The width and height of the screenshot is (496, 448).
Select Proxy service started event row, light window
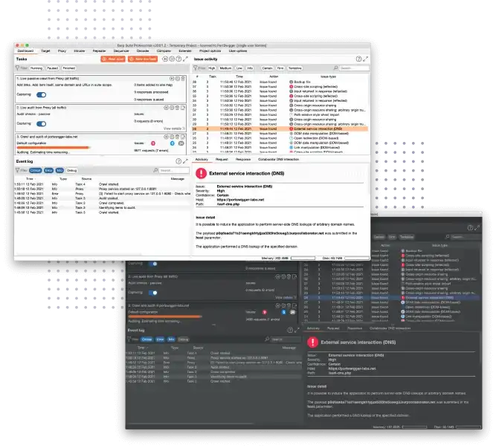[102, 189]
